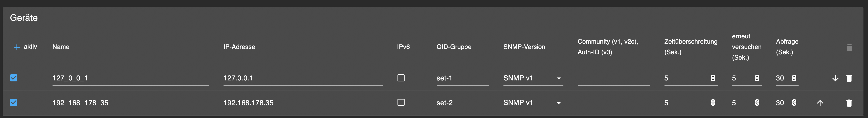Enable IPv6 for device 127.0.0.1
The height and width of the screenshot is (118, 868).
[x=401, y=78]
